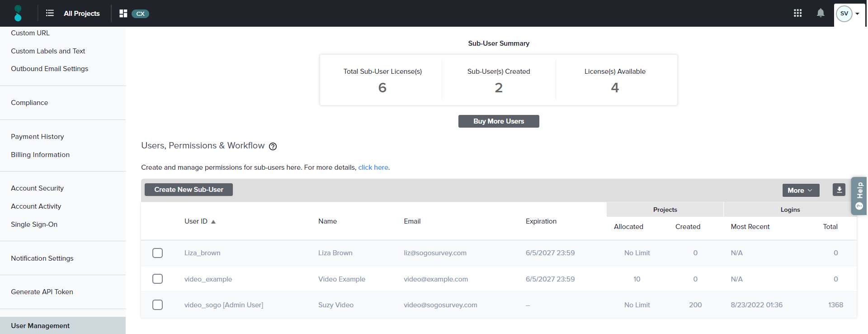
Task: Open the Liza_brown user ID entry
Action: pos(202,253)
